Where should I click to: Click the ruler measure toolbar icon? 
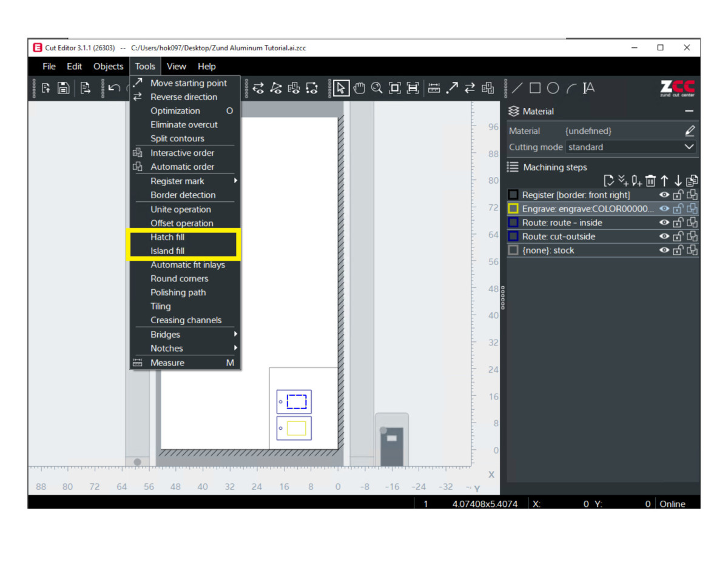click(x=434, y=89)
